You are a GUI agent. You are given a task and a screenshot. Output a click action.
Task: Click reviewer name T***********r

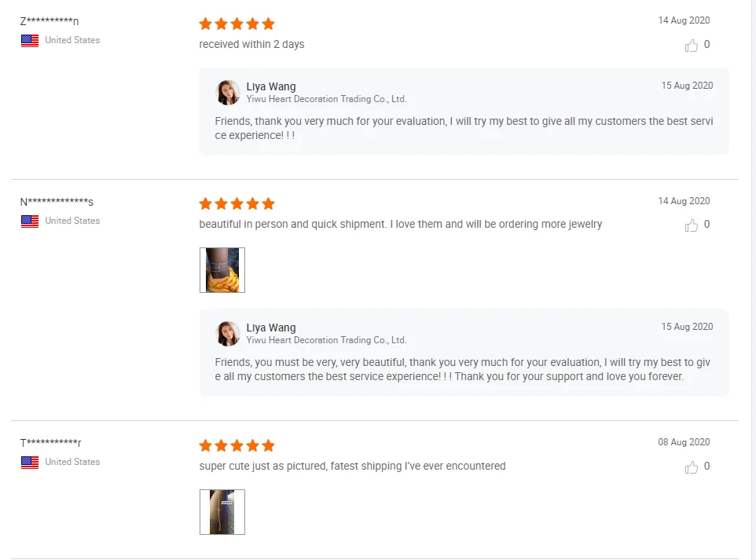pos(51,443)
